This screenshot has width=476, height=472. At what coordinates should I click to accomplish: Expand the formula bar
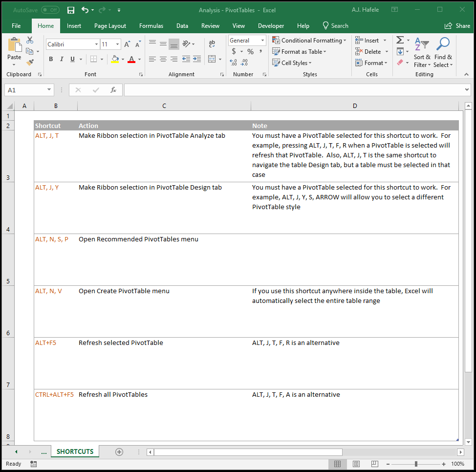467,89
